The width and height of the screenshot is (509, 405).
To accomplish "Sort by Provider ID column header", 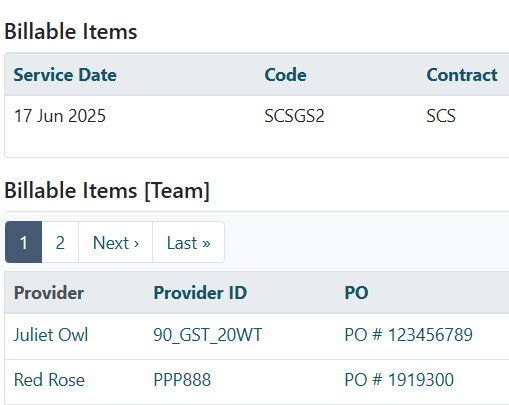I will 200,293.
